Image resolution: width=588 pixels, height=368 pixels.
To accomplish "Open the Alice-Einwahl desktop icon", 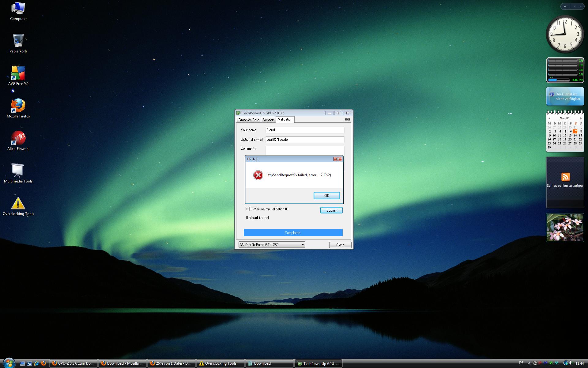I will tap(18, 138).
